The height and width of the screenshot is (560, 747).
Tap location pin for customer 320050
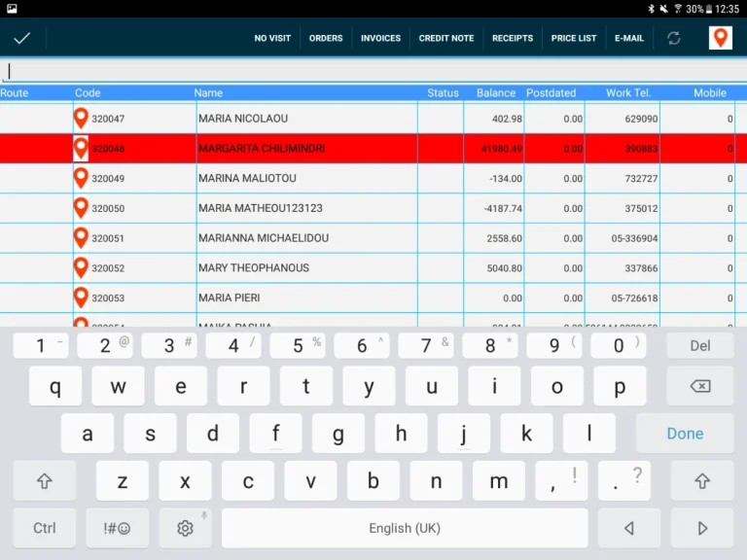click(x=81, y=208)
